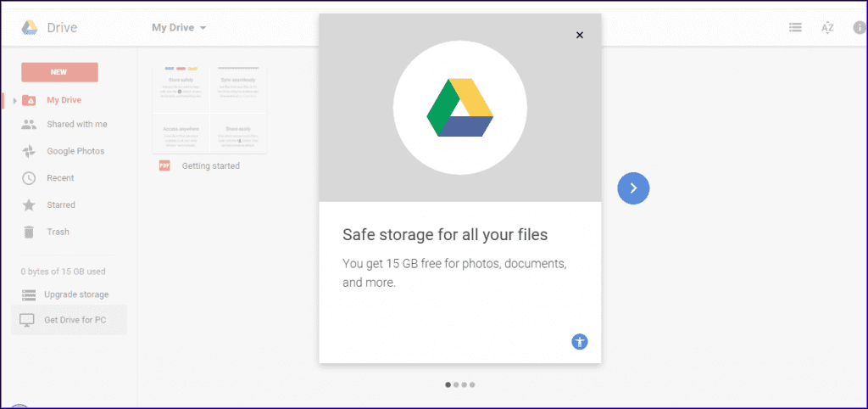
Task: Open the AZ sort options icon
Action: [x=827, y=28]
